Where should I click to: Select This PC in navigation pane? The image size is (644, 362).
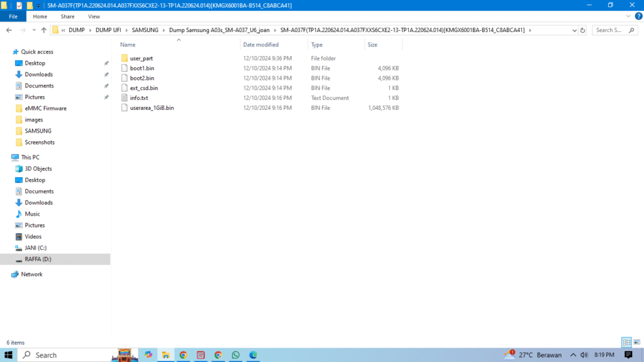coord(30,157)
